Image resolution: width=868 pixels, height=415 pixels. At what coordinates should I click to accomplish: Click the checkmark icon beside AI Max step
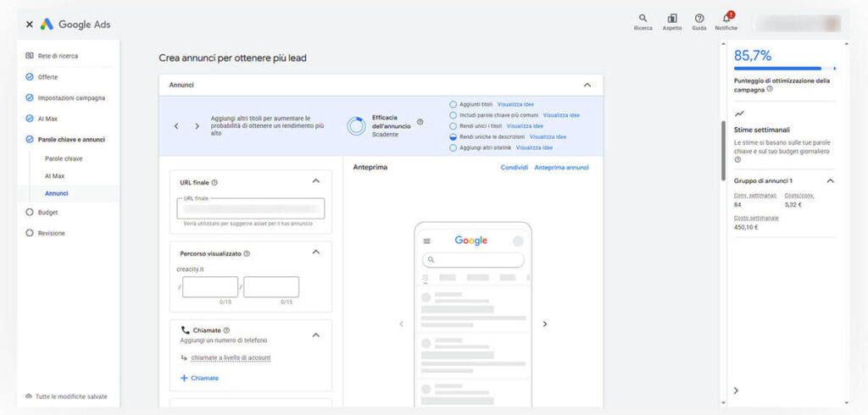pyautogui.click(x=30, y=119)
